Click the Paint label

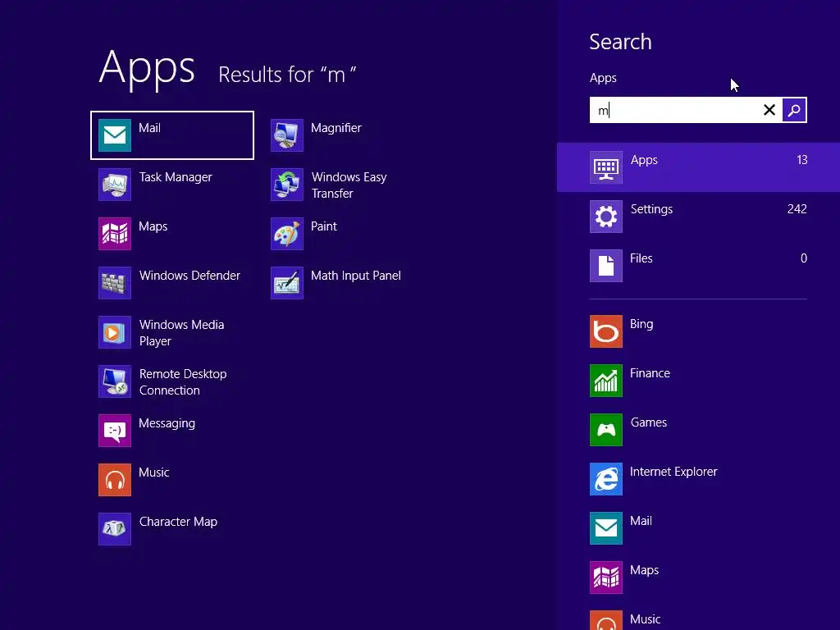pyautogui.click(x=323, y=226)
